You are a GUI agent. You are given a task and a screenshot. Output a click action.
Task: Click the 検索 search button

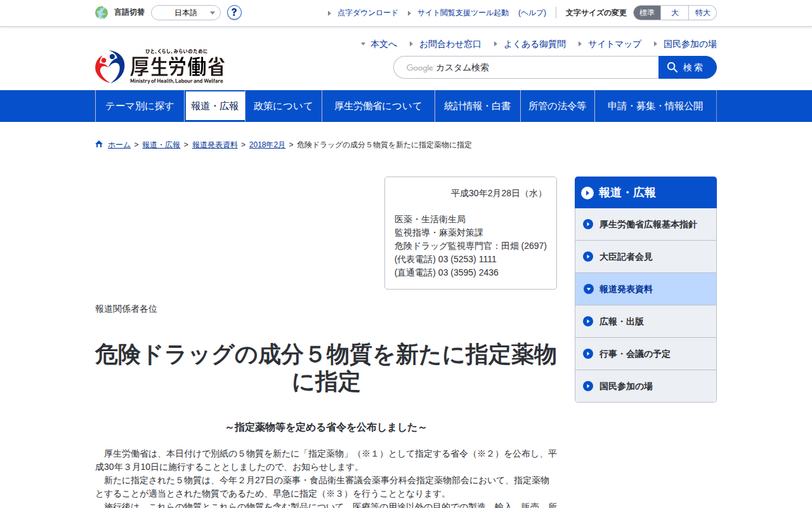coord(688,67)
